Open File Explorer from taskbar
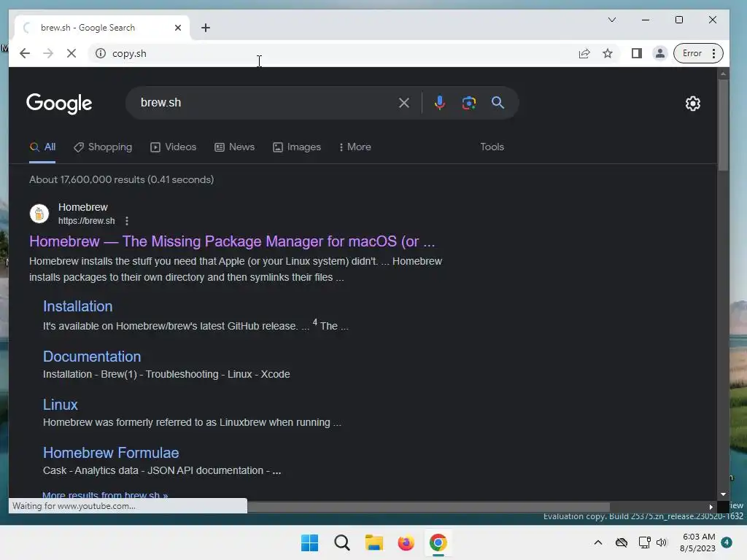Viewport: 747px width, 560px height. (374, 542)
